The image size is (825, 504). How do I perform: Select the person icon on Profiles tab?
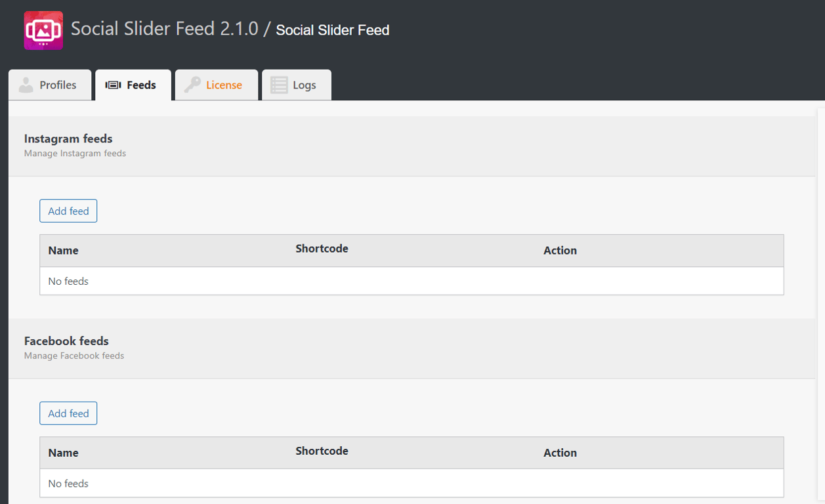pyautogui.click(x=26, y=84)
